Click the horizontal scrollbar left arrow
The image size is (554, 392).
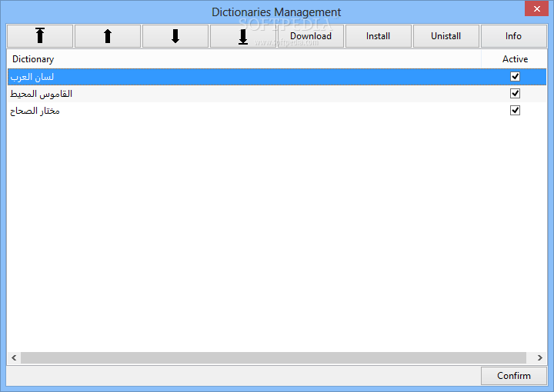tap(14, 357)
